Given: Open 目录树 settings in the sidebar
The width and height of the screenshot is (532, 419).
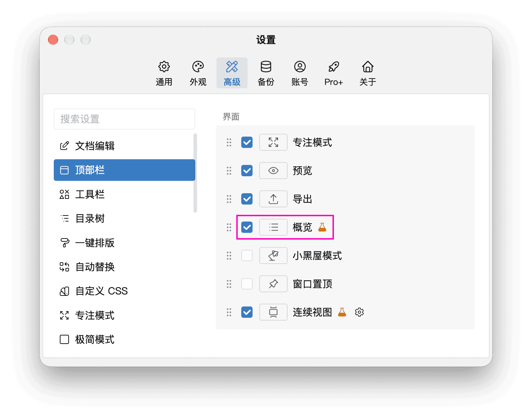Looking at the screenshot, I should (x=124, y=218).
